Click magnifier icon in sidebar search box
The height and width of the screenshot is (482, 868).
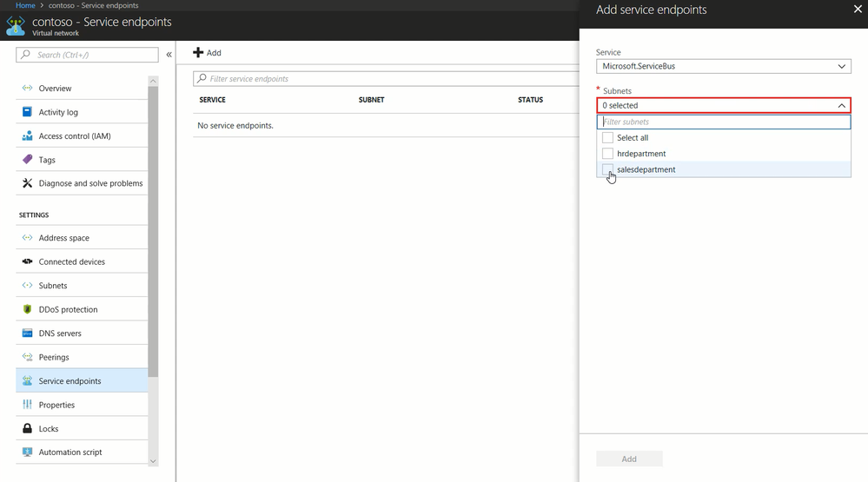[x=25, y=54]
